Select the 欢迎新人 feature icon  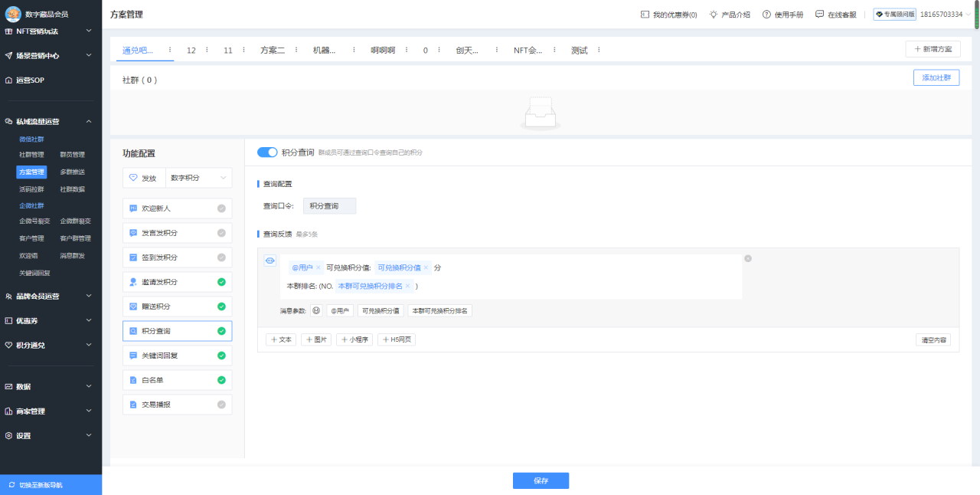point(132,208)
